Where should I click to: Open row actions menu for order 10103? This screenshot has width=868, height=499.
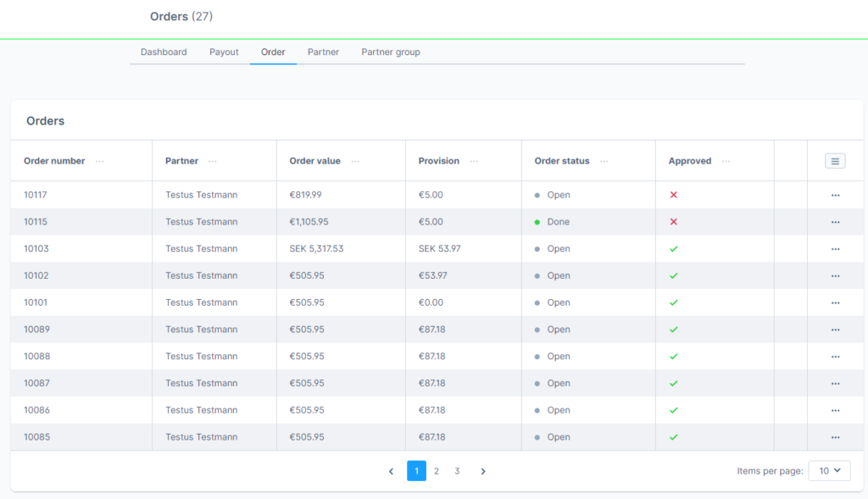(835, 249)
